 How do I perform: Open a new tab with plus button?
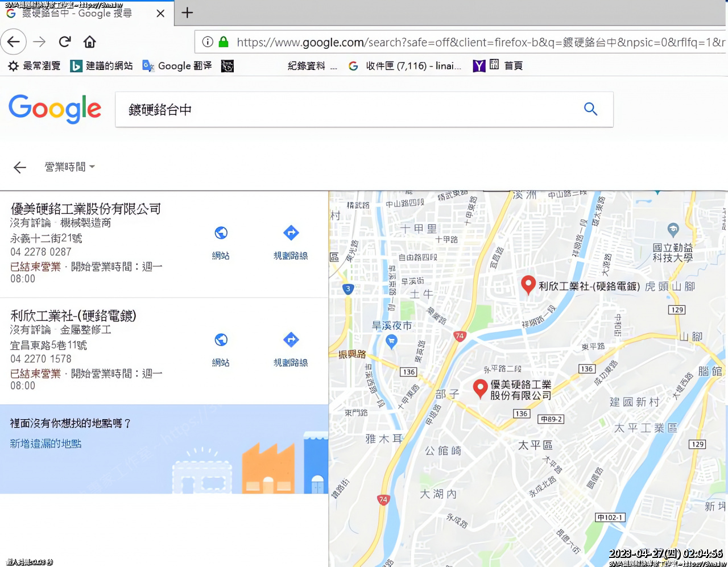click(187, 13)
